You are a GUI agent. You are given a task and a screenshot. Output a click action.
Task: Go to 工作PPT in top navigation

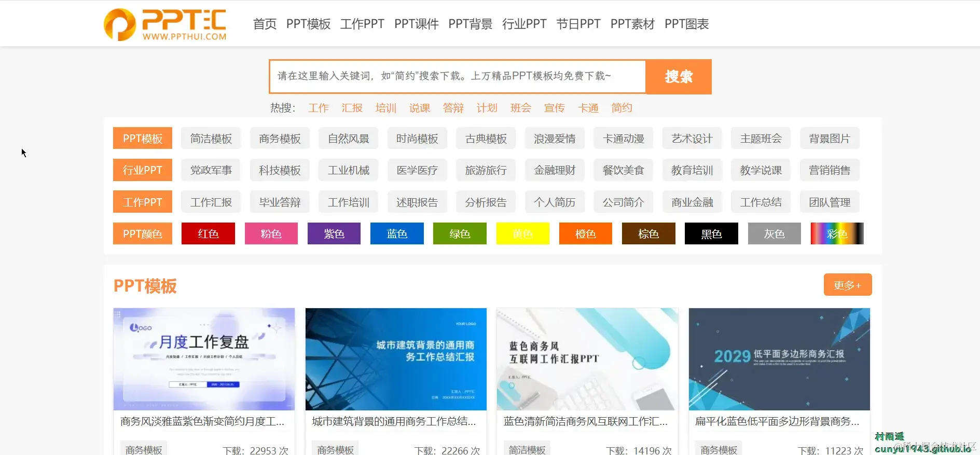click(362, 24)
